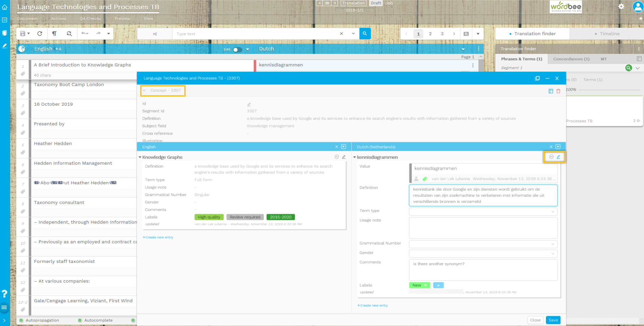Open settings via the gear icon
The width and height of the screenshot is (644, 326).
(621, 6)
